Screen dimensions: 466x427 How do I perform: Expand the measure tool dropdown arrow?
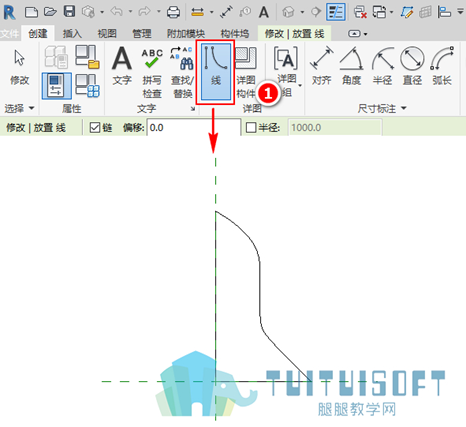[211, 12]
